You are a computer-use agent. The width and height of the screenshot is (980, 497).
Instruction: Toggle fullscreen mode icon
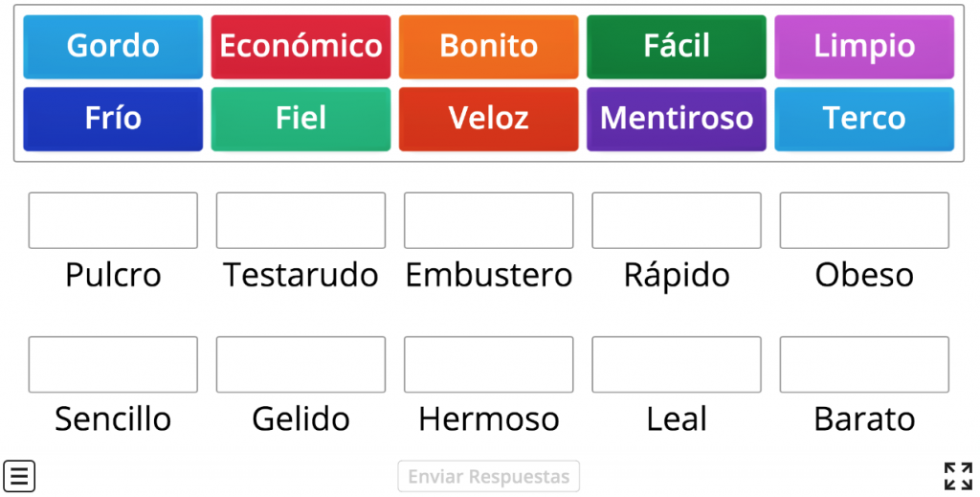957,476
